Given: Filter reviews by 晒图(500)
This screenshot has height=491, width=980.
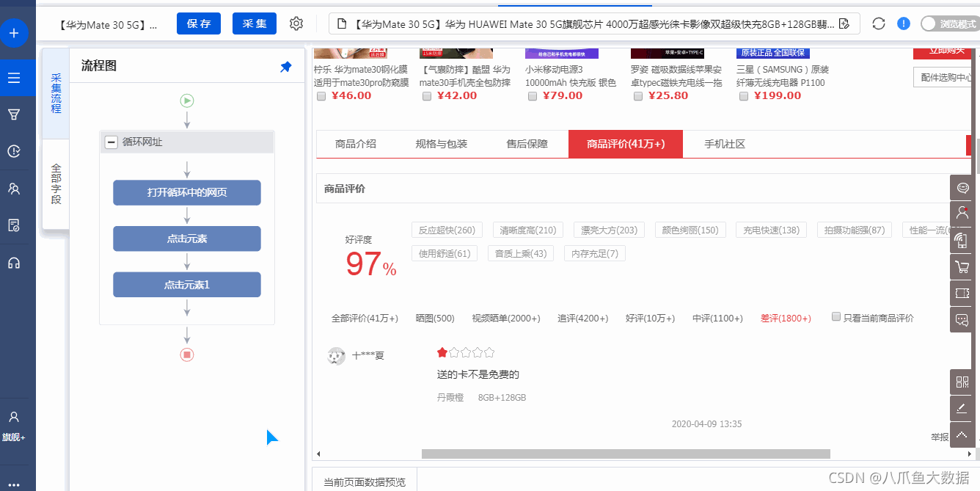Looking at the screenshot, I should [435, 319].
